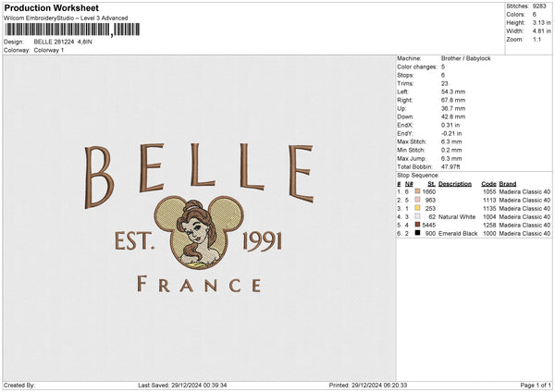Image resolution: width=555 pixels, height=392 pixels.
Task: Click stitch count 5445 in row 5
Action: 428,225
